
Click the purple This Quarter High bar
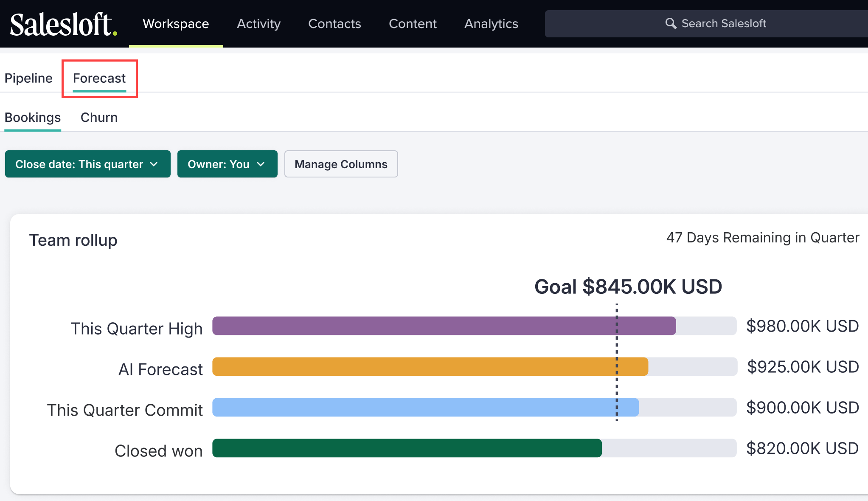(x=444, y=326)
